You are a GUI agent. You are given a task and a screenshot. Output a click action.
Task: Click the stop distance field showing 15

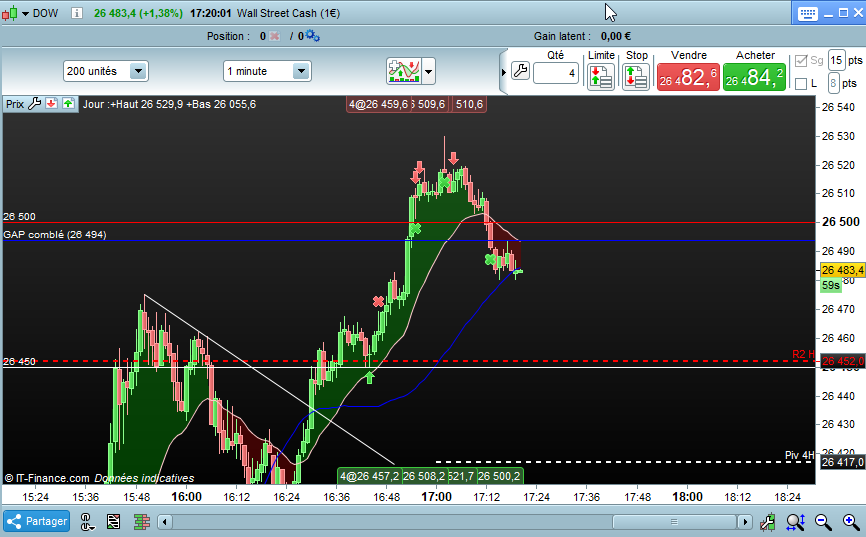click(x=836, y=60)
